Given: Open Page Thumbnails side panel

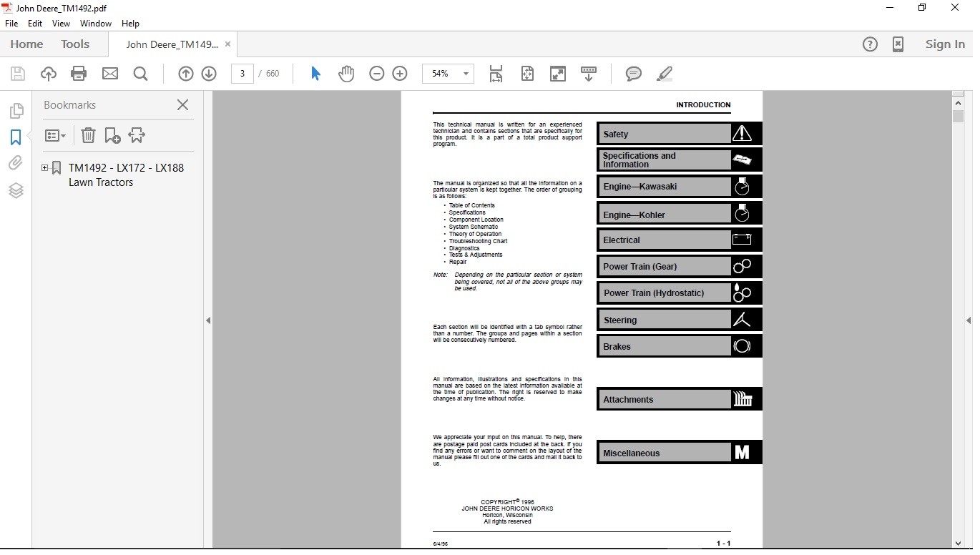Looking at the screenshot, I should coord(16,111).
